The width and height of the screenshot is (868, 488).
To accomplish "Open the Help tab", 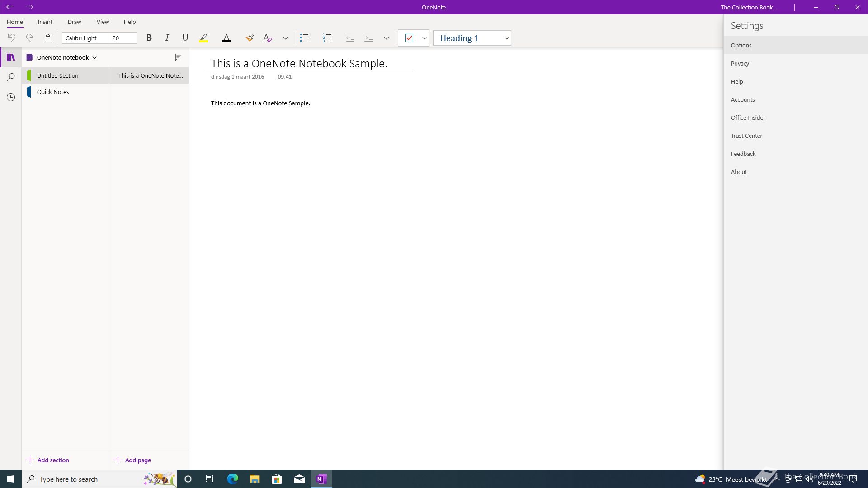I will (x=130, y=22).
